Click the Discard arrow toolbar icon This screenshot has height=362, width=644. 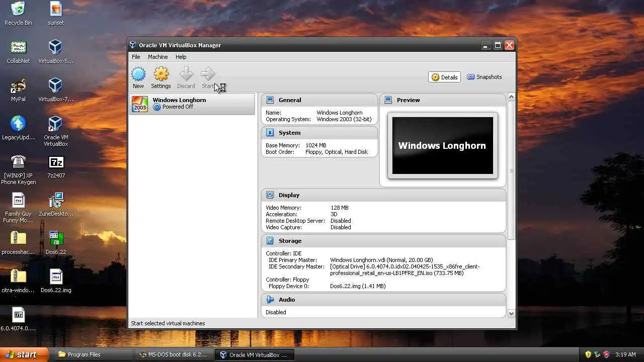click(186, 74)
